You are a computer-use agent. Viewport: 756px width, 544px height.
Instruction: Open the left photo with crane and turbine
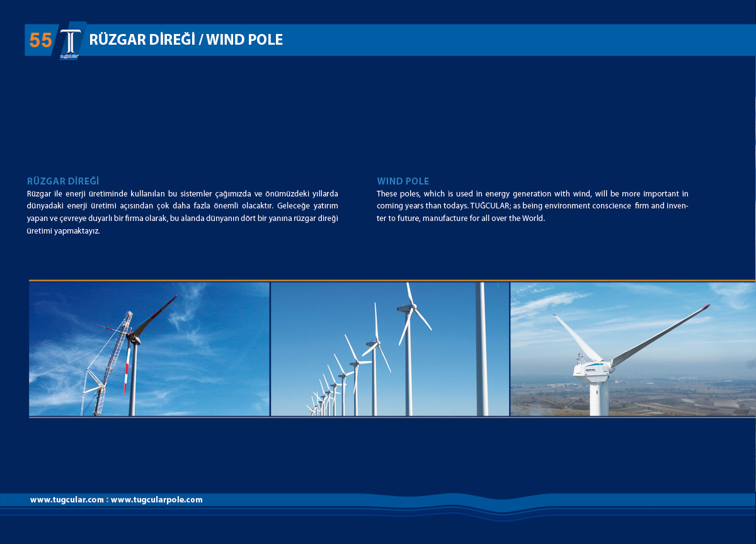pyautogui.click(x=149, y=349)
